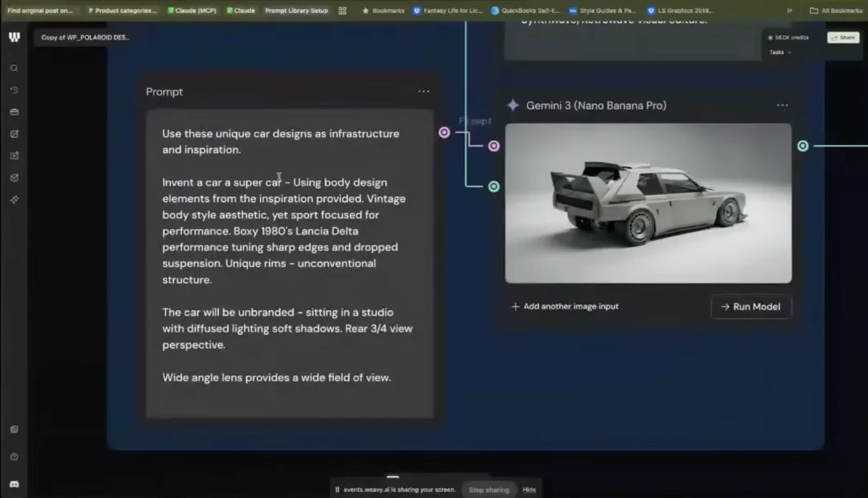Select the image editing icon in sidebar
The height and width of the screenshot is (498, 868).
click(14, 134)
